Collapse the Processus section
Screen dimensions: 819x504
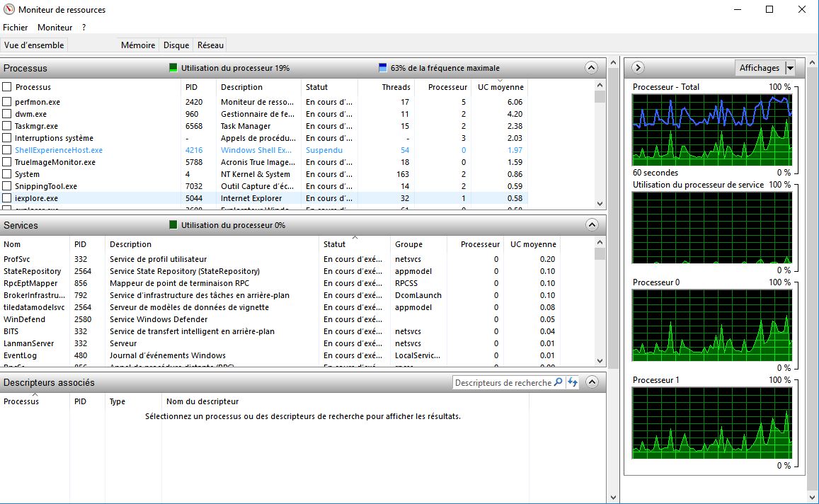591,67
